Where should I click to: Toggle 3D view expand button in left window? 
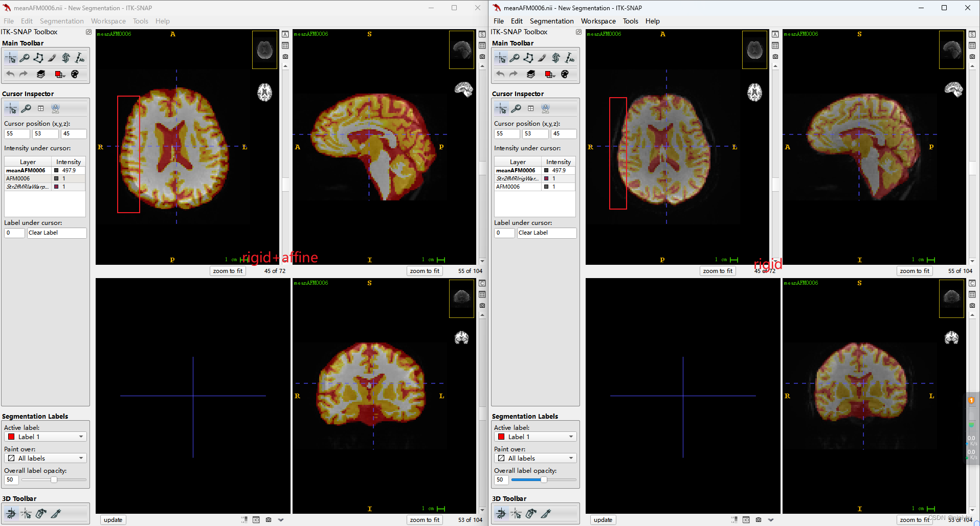[256, 520]
